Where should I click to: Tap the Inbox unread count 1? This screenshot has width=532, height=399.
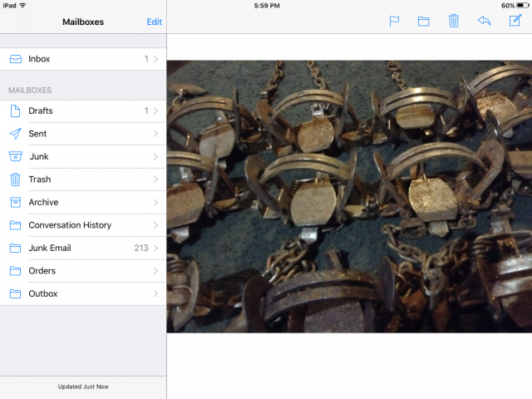pos(146,59)
